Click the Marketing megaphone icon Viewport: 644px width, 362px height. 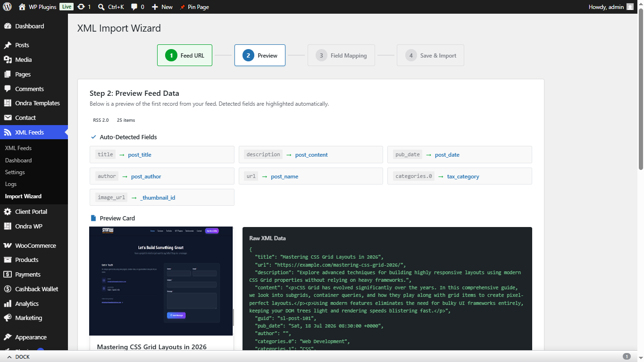click(8, 318)
